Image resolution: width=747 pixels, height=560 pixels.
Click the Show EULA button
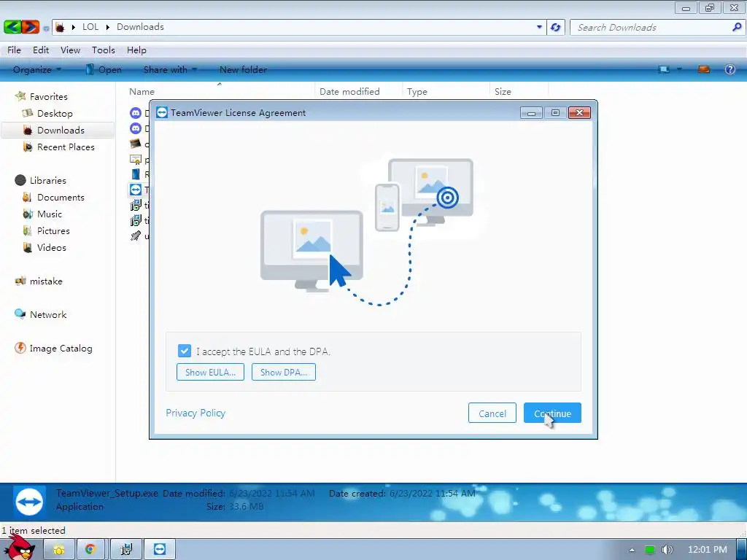pyautogui.click(x=210, y=372)
